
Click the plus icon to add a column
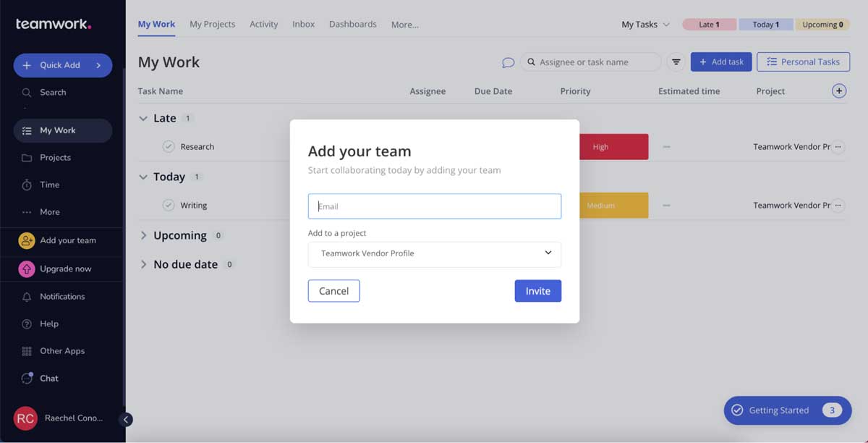(839, 90)
